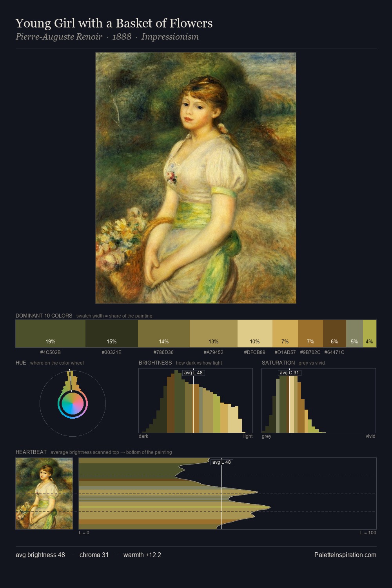392x588 pixels.
Task: Choose the 6% dark brown swatch #64471C
Action: pos(334,334)
